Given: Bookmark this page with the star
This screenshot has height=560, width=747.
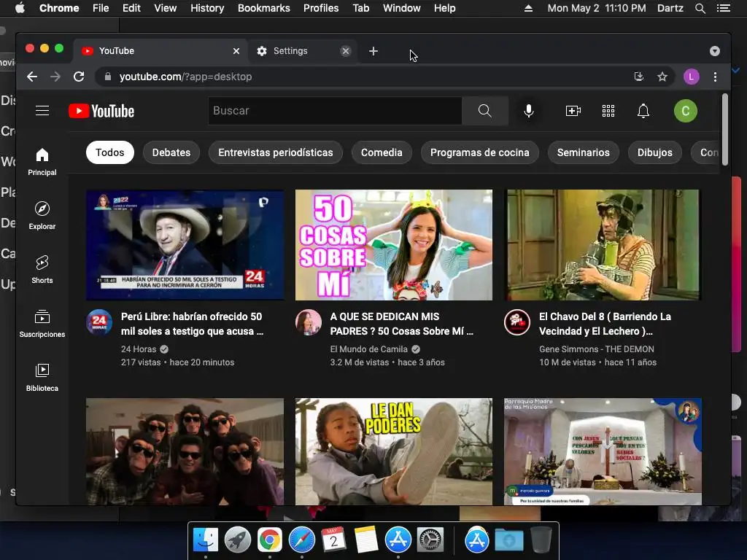Looking at the screenshot, I should click(x=662, y=77).
